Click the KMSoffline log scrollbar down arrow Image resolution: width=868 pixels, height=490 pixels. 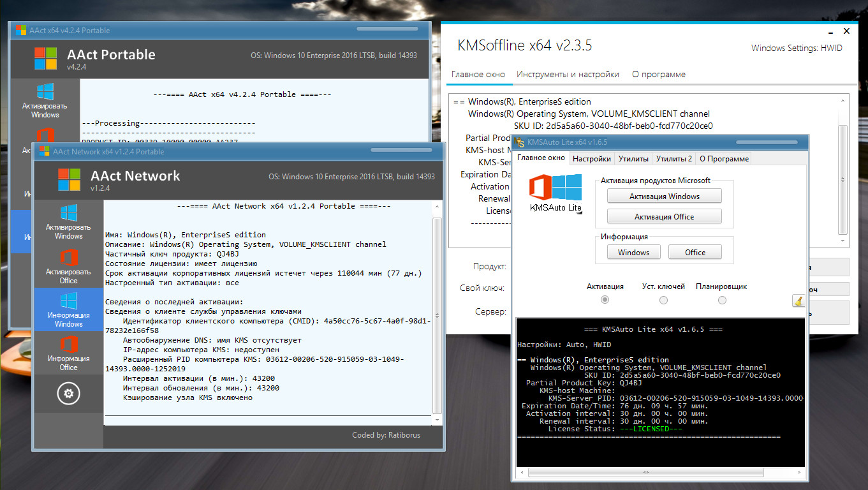click(x=843, y=241)
